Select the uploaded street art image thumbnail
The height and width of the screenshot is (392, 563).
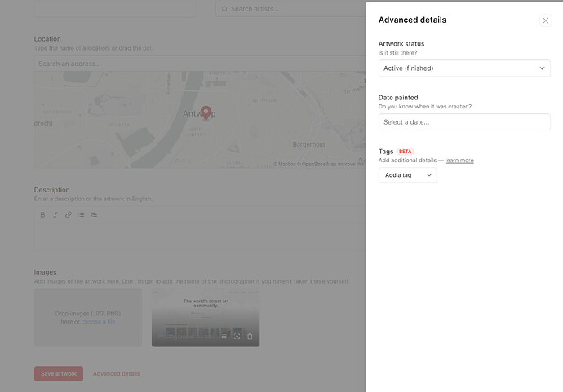[206, 318]
